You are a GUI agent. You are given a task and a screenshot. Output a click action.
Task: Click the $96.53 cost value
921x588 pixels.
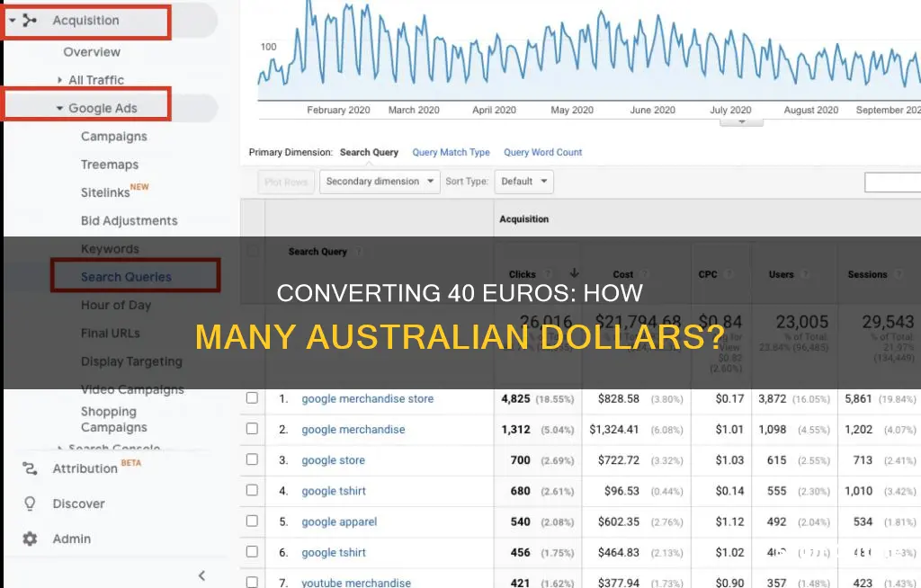click(621, 491)
